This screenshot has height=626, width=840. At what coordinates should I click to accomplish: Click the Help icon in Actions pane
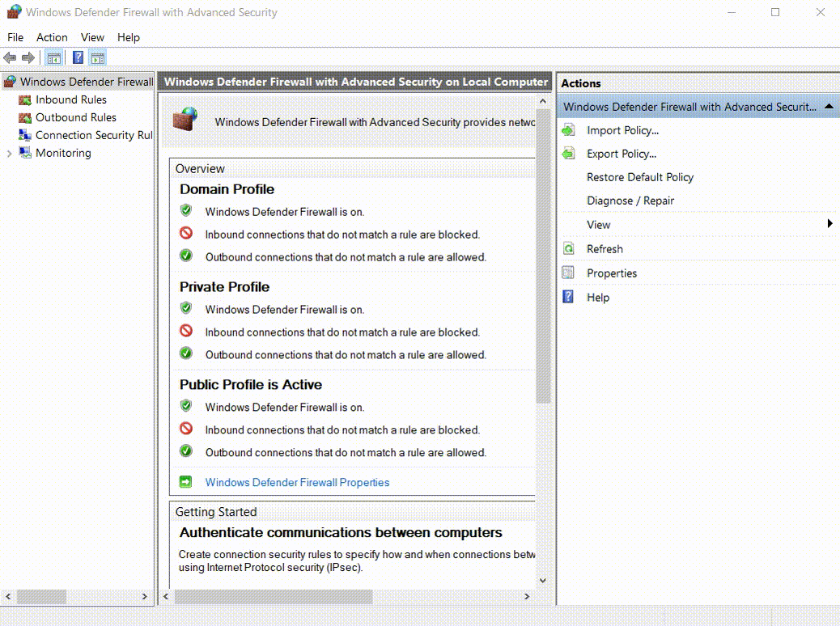[568, 297]
